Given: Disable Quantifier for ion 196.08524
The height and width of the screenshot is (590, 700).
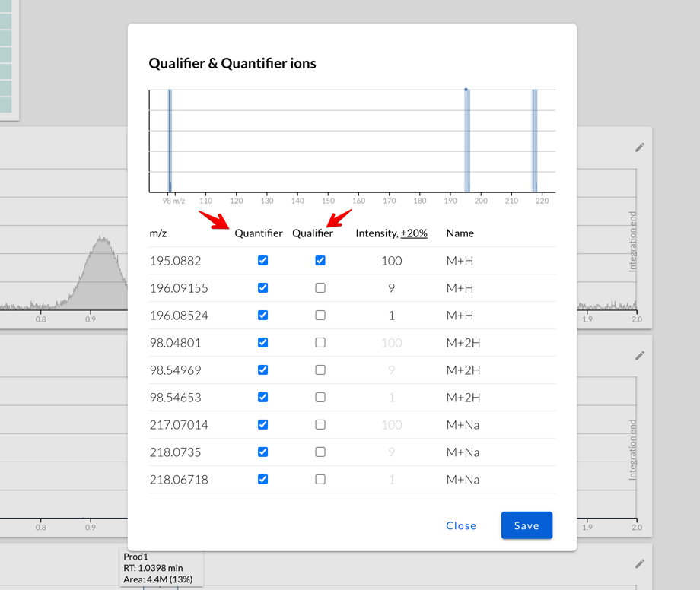Looking at the screenshot, I should point(262,315).
